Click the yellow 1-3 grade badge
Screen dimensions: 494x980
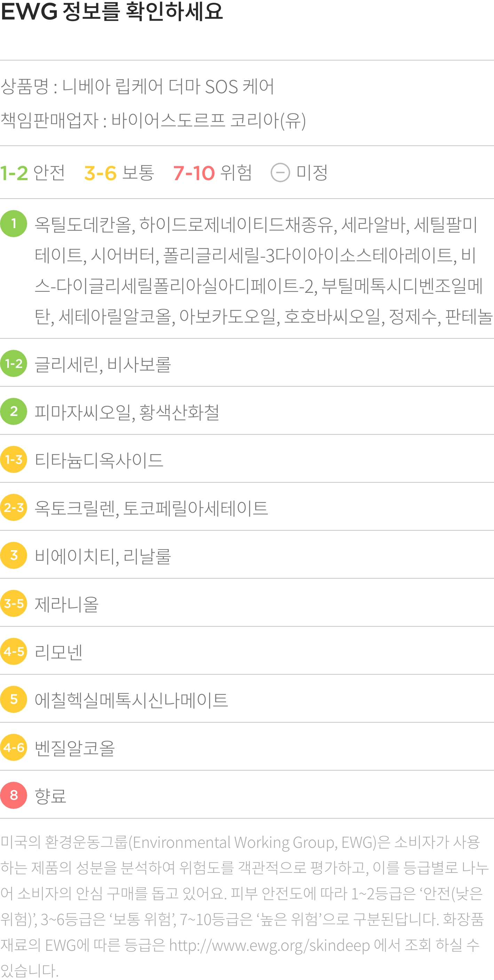(x=14, y=459)
